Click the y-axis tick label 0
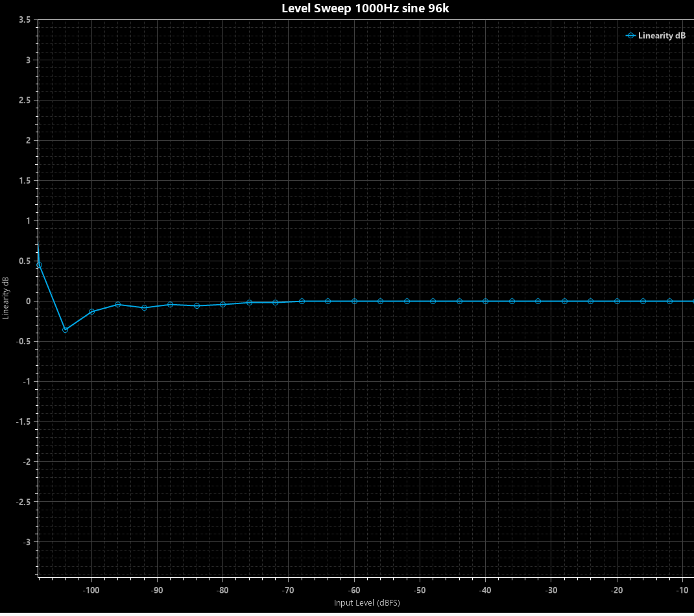This screenshot has height=616, width=694. coord(29,302)
